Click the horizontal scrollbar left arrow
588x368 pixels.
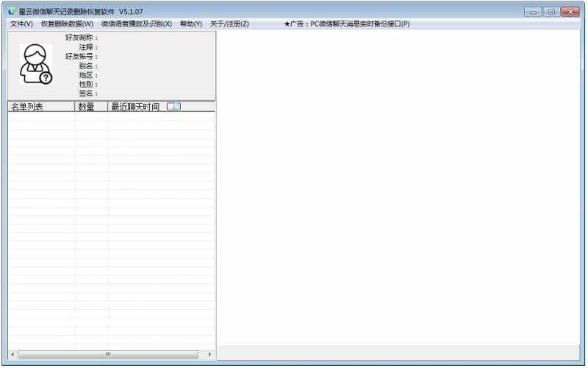coord(12,355)
